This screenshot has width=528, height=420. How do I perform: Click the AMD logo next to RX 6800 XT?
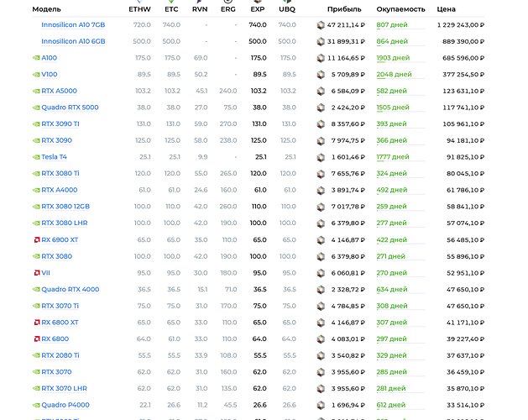point(37,323)
